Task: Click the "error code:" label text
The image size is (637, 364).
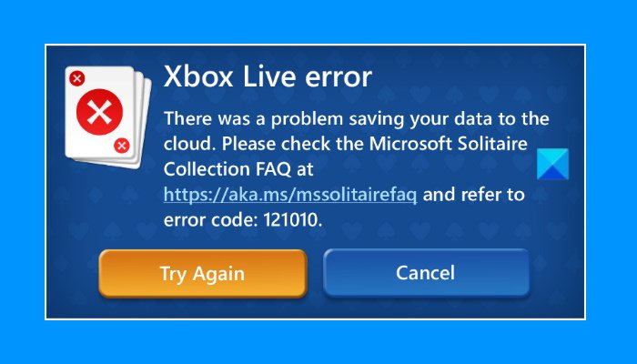Action: pos(211,220)
